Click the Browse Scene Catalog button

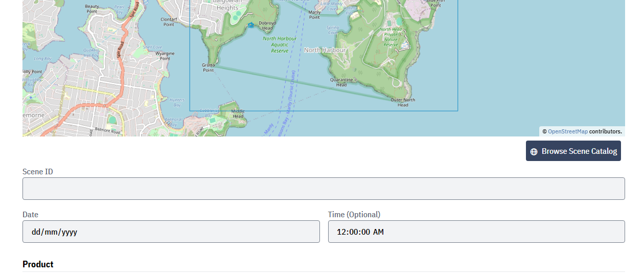point(573,151)
